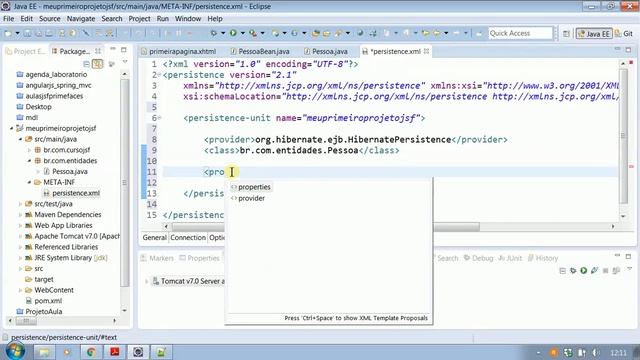Expand the Tomcat v7.0 Server entry

(x=147, y=281)
